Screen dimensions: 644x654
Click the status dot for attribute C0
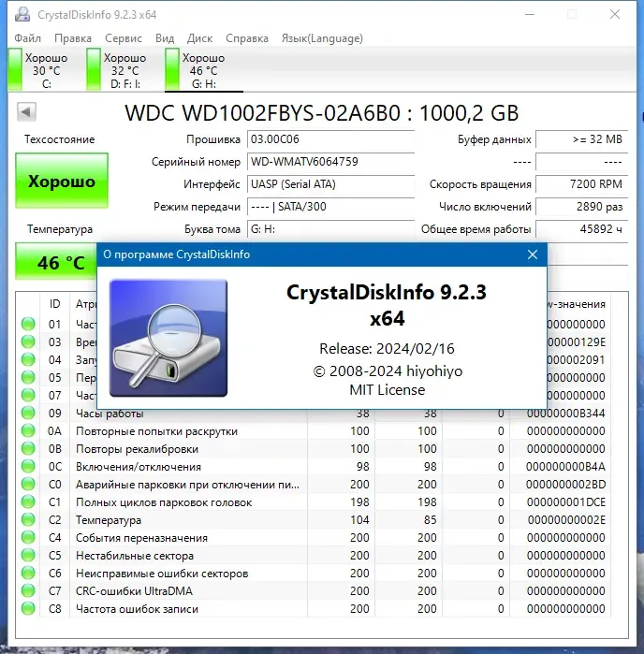tap(28, 484)
